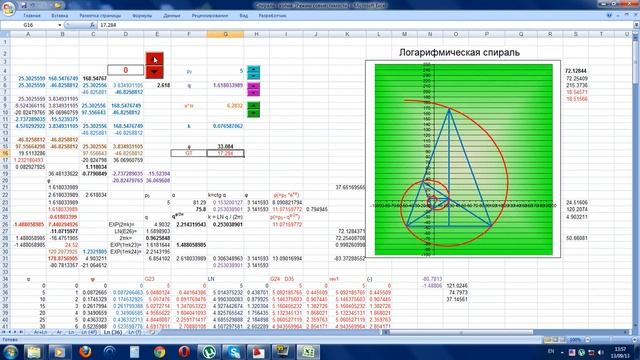The height and width of the screenshot is (360, 640).
Task: Switch to the Ln (36) sheet tab
Action: click(x=112, y=333)
